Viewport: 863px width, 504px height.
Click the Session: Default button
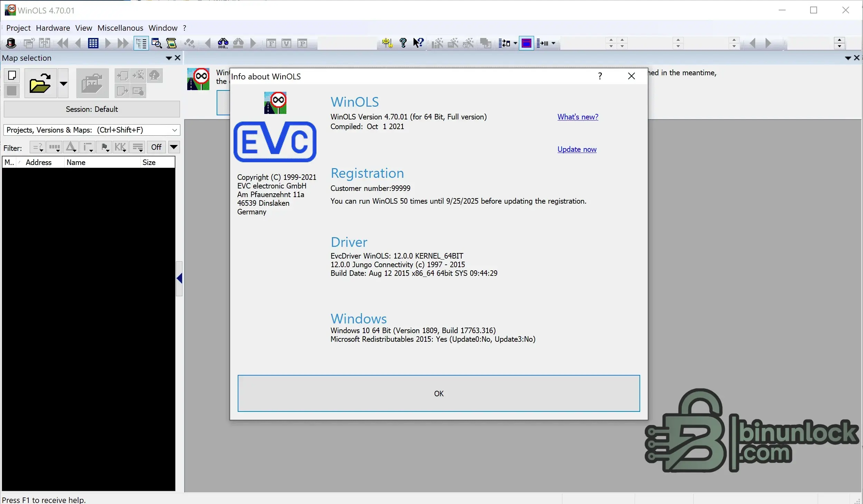coord(92,109)
